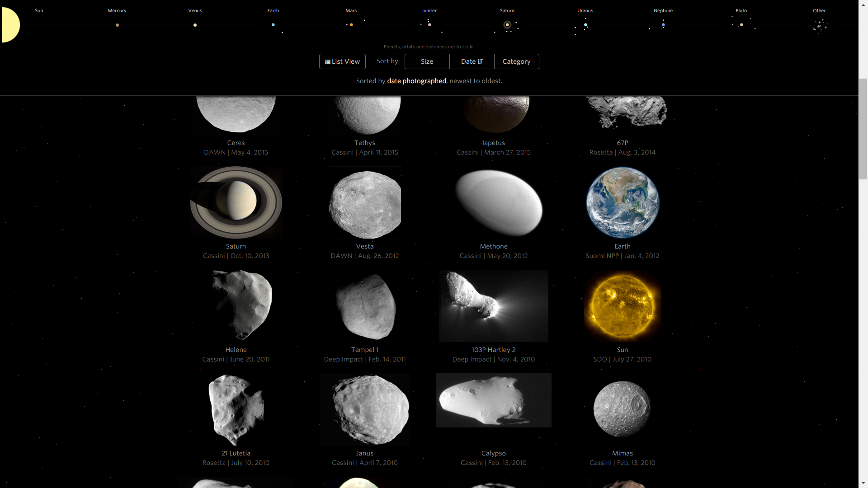The height and width of the screenshot is (488, 868).
Task: Select the Venus planet icon
Action: (x=195, y=25)
